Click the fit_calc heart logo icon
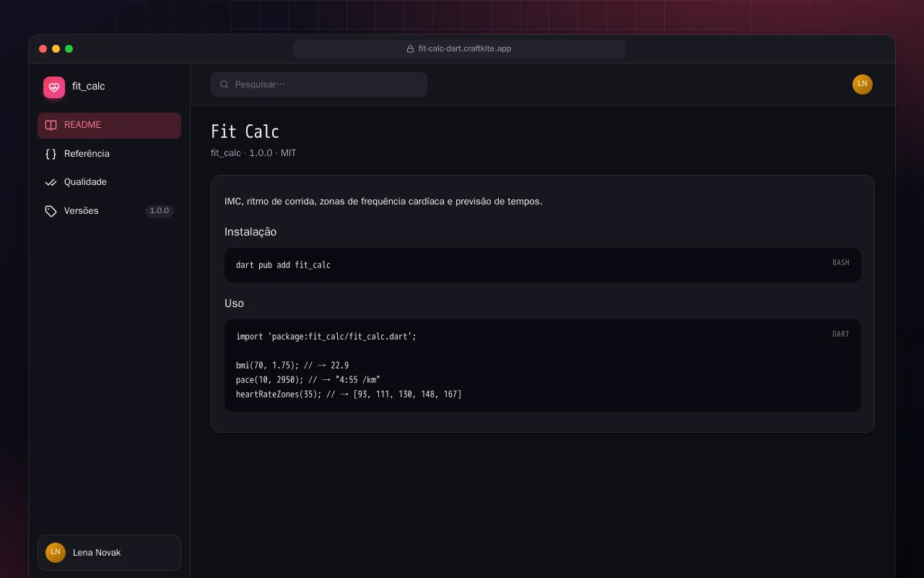This screenshot has height=578, width=924. coord(54,87)
